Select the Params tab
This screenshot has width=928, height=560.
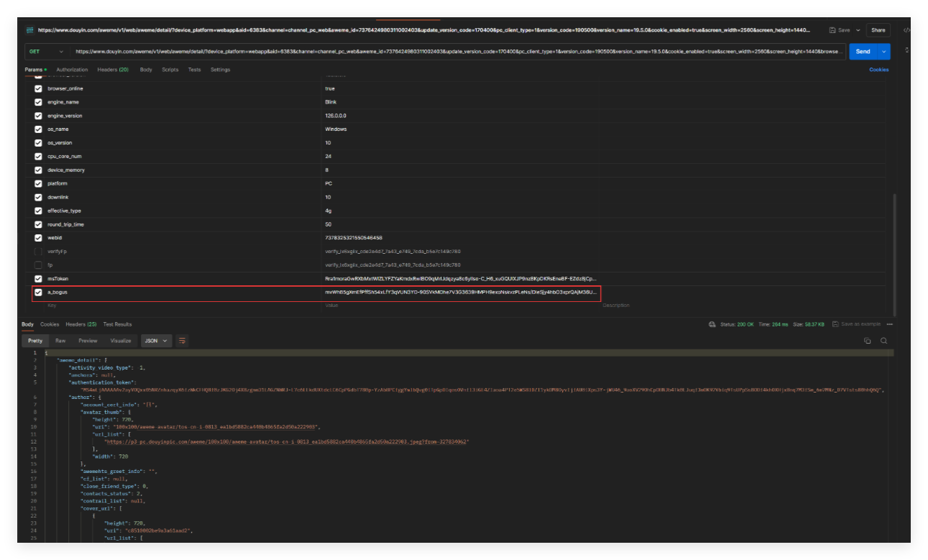pyautogui.click(x=35, y=70)
